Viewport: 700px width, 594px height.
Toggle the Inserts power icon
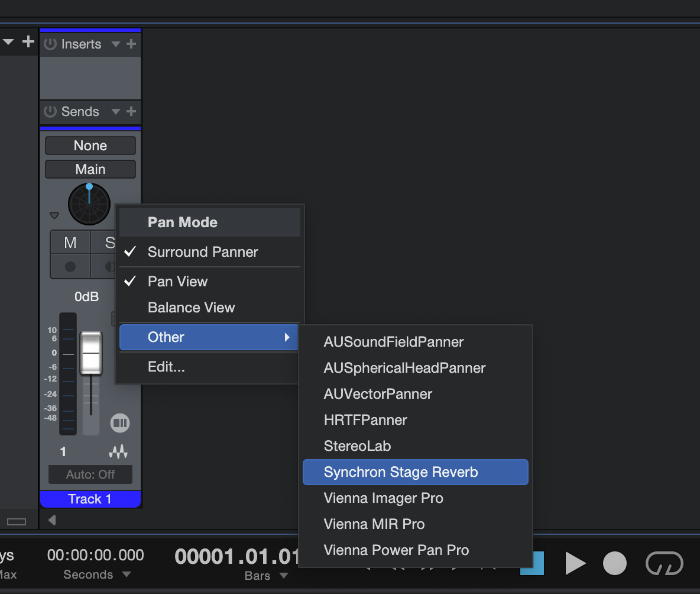point(50,44)
